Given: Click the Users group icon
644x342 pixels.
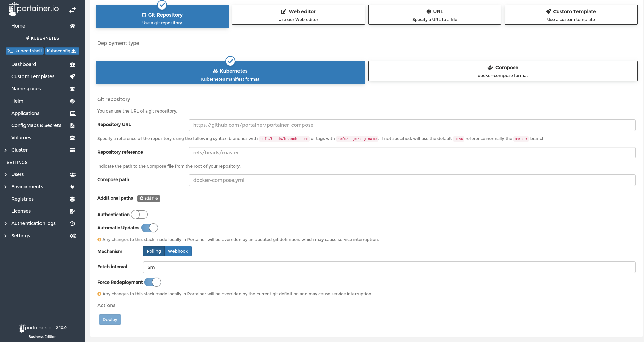Looking at the screenshot, I should (x=72, y=175).
